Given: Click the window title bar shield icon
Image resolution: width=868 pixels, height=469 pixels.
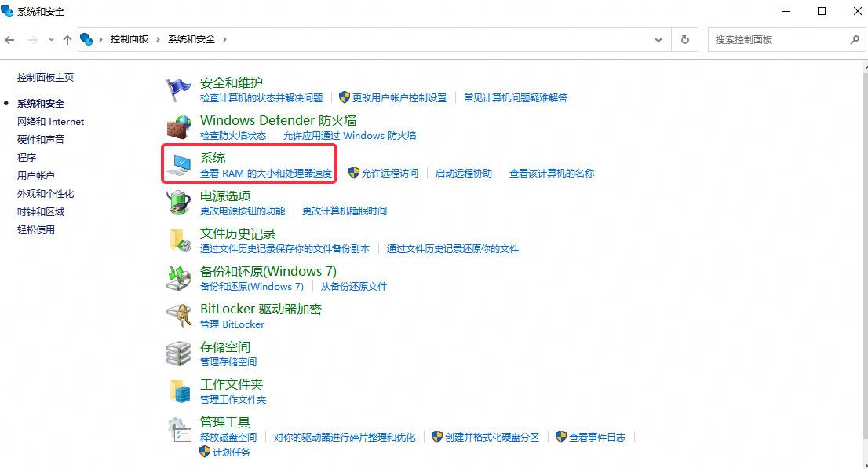Looking at the screenshot, I should click(x=7, y=11).
